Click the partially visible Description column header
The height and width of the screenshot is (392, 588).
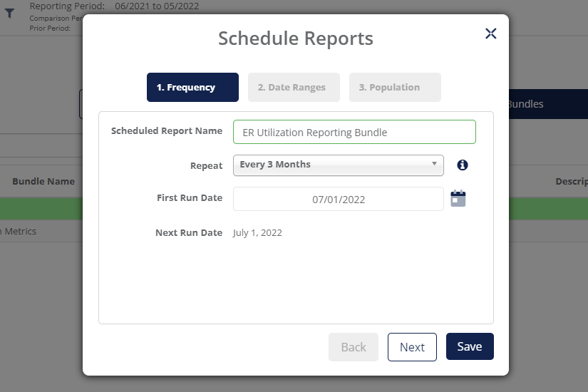(x=571, y=182)
